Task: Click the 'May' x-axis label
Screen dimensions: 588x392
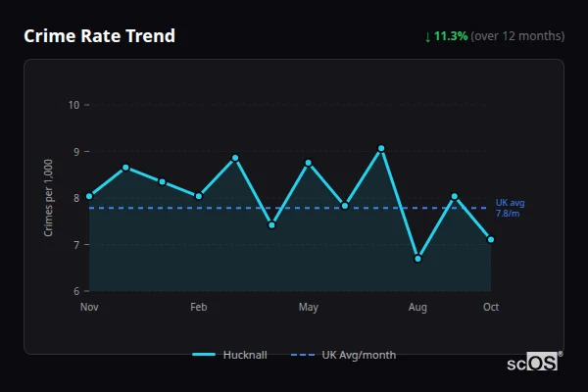Action: tap(309, 307)
